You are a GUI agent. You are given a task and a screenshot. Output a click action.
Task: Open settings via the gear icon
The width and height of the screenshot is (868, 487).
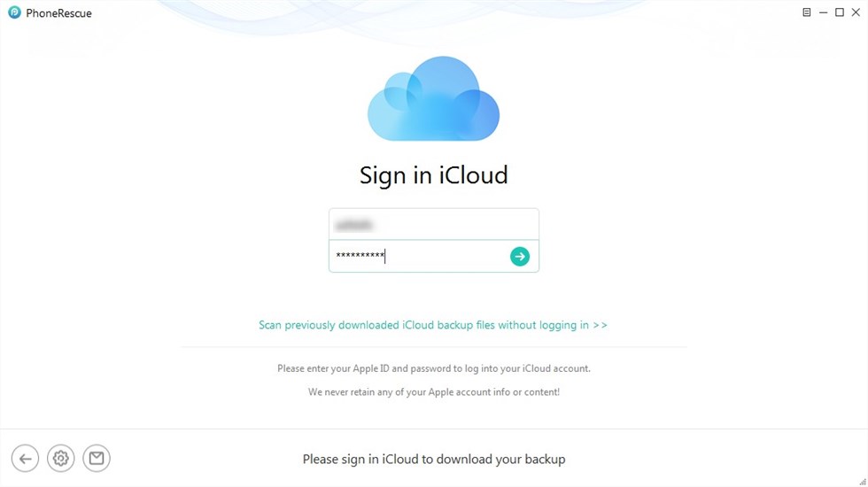[61, 459]
